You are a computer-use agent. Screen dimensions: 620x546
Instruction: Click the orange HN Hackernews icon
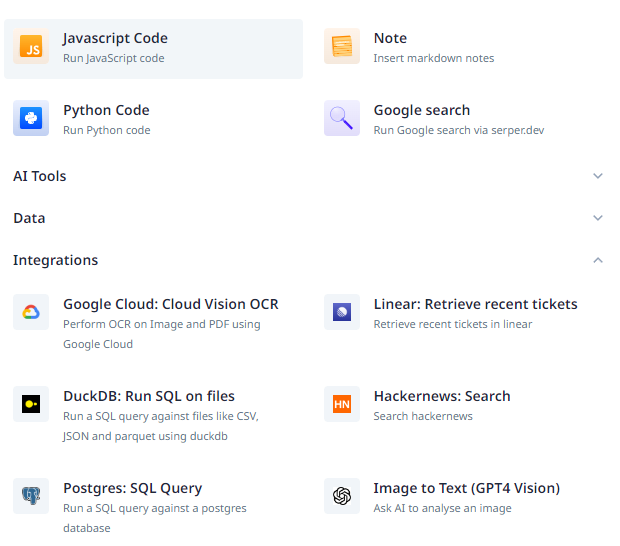[x=342, y=404]
